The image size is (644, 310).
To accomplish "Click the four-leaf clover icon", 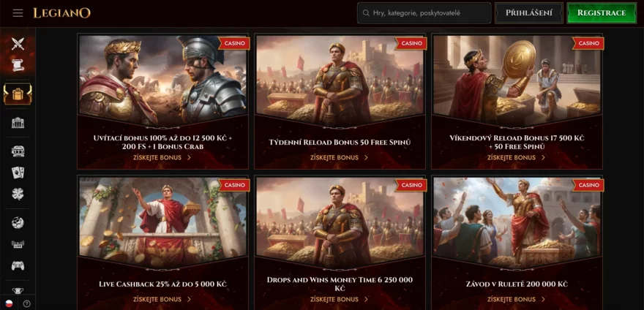I will tap(18, 194).
